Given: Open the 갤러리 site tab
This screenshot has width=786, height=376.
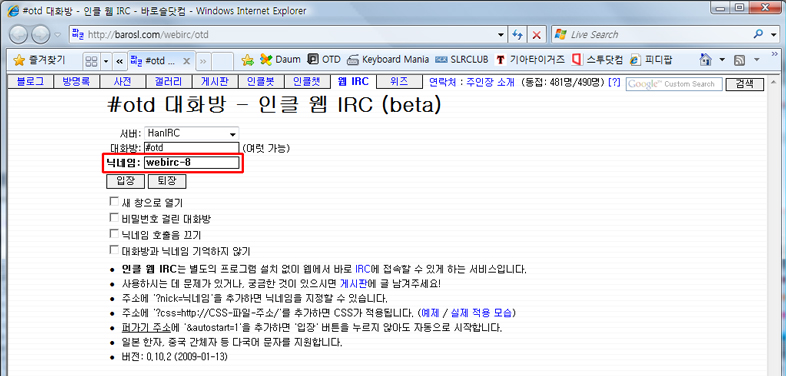Looking at the screenshot, I should 169,82.
